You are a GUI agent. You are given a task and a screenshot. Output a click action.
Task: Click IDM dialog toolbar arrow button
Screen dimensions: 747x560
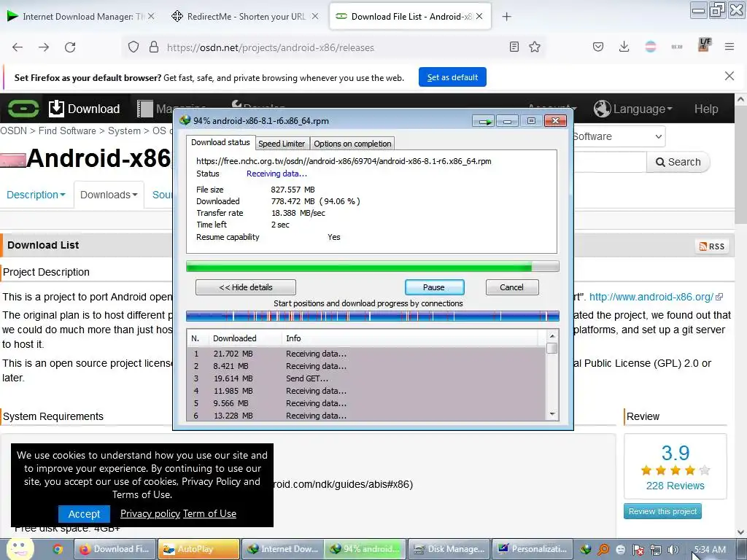tap(484, 122)
